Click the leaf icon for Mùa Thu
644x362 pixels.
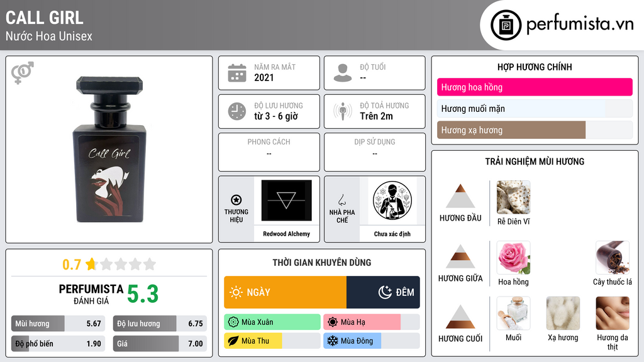pyautogui.click(x=233, y=341)
